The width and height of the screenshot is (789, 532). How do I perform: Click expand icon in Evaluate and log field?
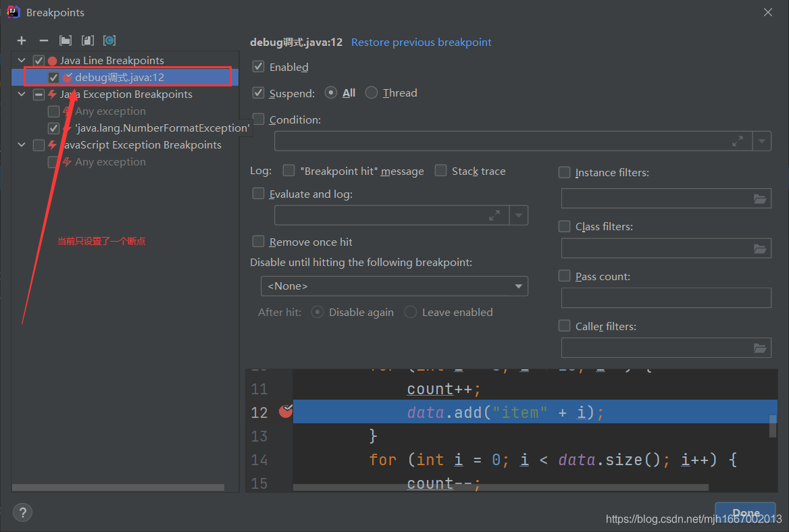494,215
